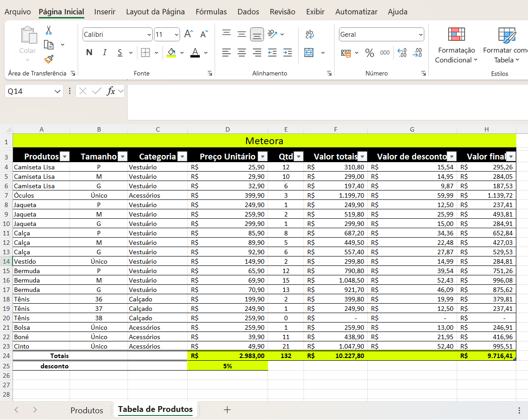
Task: Decrease the indent level
Action: pos(272,53)
